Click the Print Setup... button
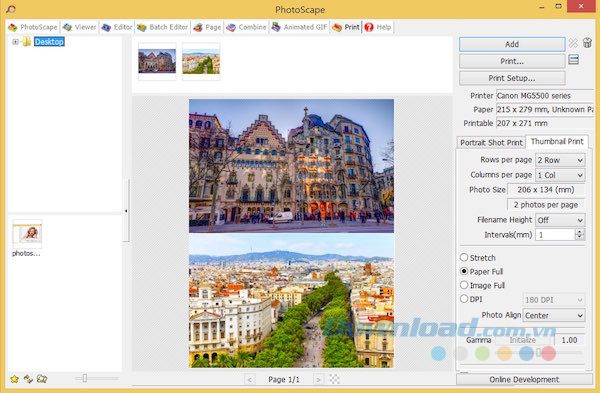This screenshot has width=600, height=393. [512, 78]
